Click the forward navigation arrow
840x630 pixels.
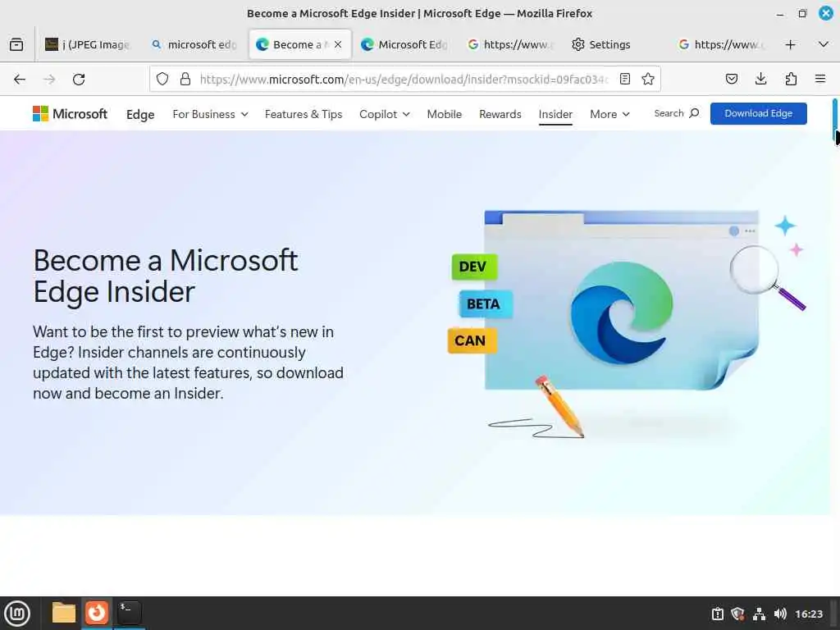(x=49, y=80)
